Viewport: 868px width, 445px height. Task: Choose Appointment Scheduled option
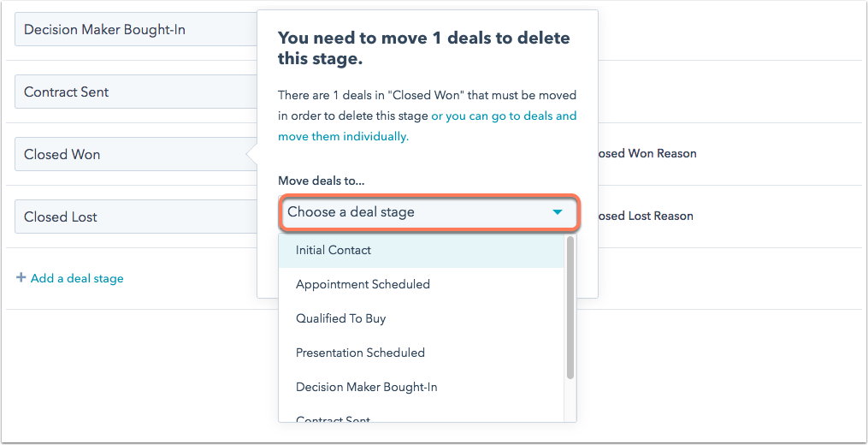[x=363, y=284]
